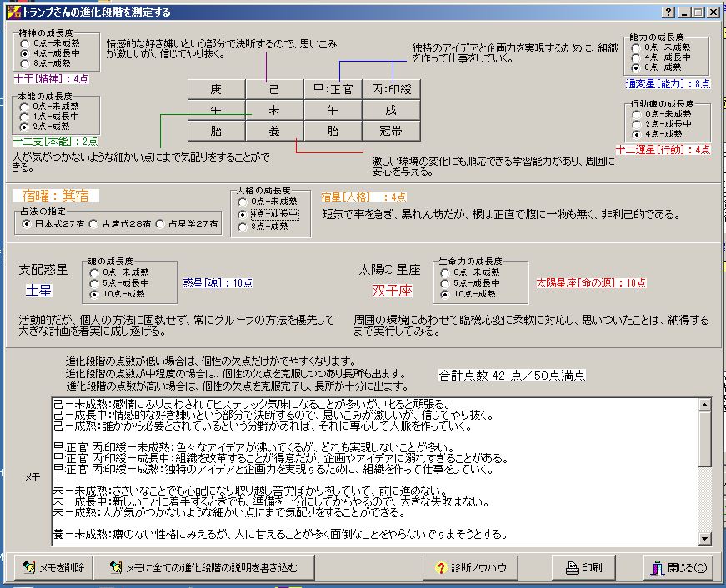Click the 甲:正官 cell
This screenshot has height=588, width=726.
[333, 89]
